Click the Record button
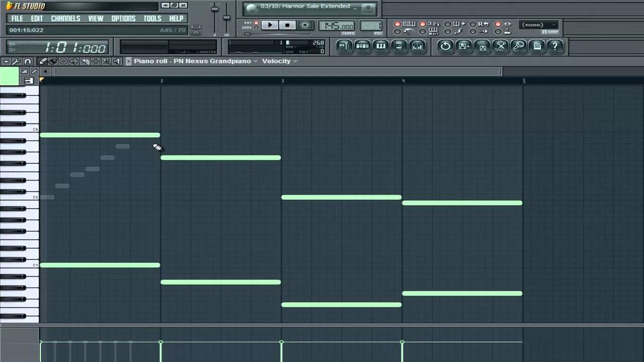The image size is (644, 362). [305, 25]
